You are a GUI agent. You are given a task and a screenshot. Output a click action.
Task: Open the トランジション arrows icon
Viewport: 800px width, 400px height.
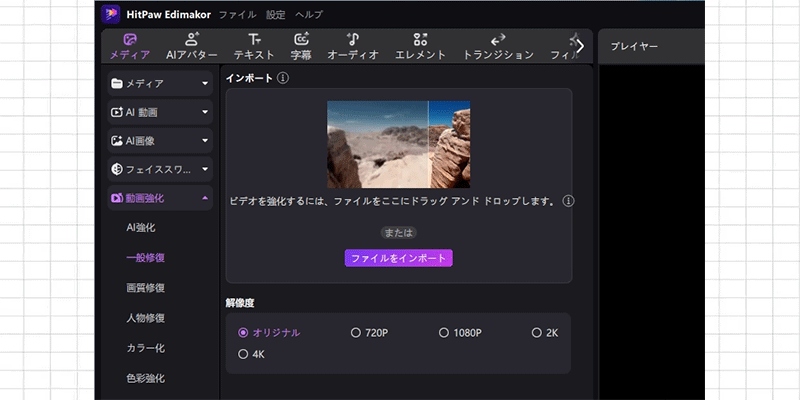click(x=498, y=39)
